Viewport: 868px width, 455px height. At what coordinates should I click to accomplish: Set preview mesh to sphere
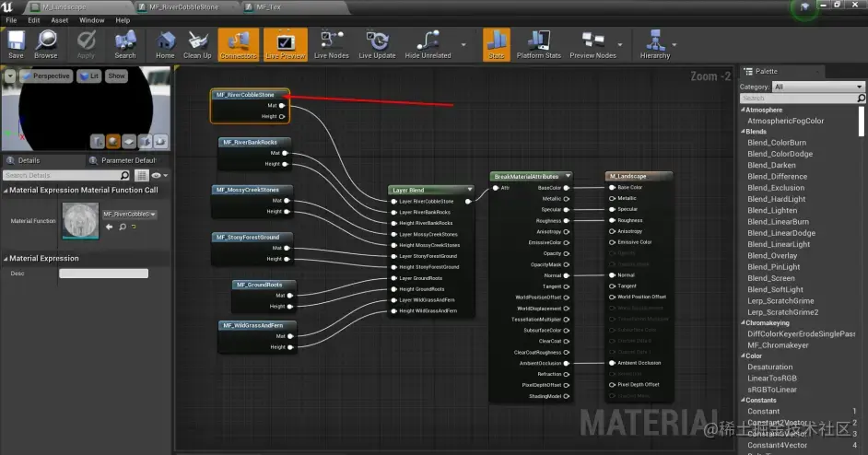click(113, 142)
